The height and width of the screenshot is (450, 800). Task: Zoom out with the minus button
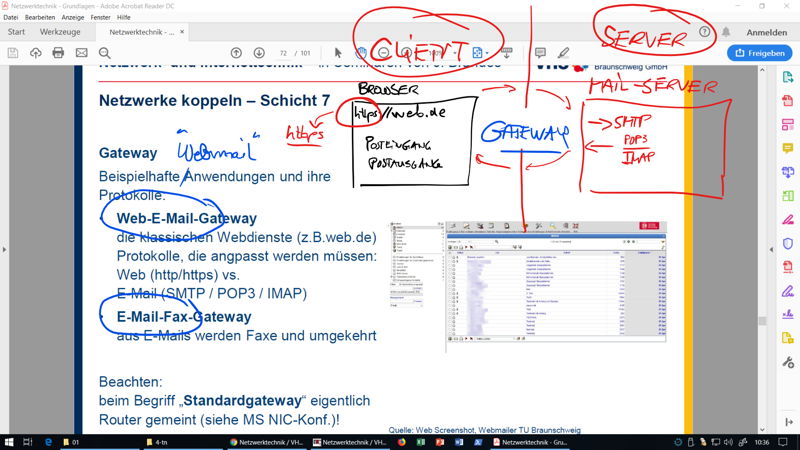tap(384, 53)
